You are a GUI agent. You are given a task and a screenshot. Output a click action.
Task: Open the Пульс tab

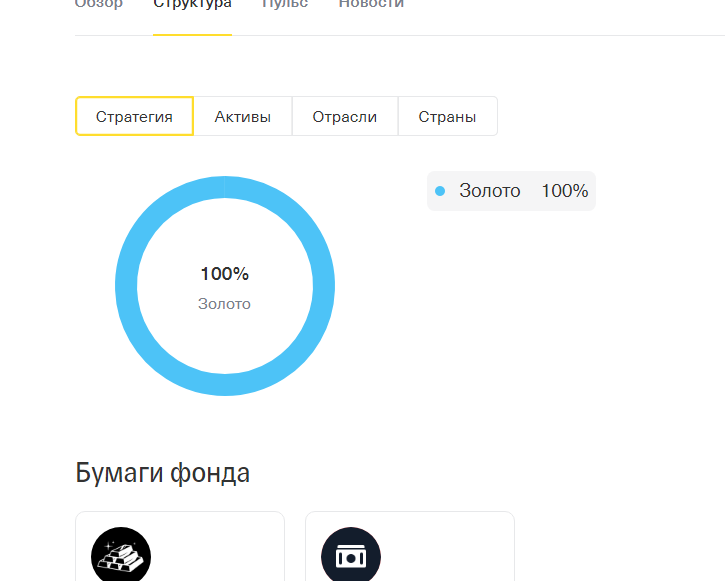[285, 4]
